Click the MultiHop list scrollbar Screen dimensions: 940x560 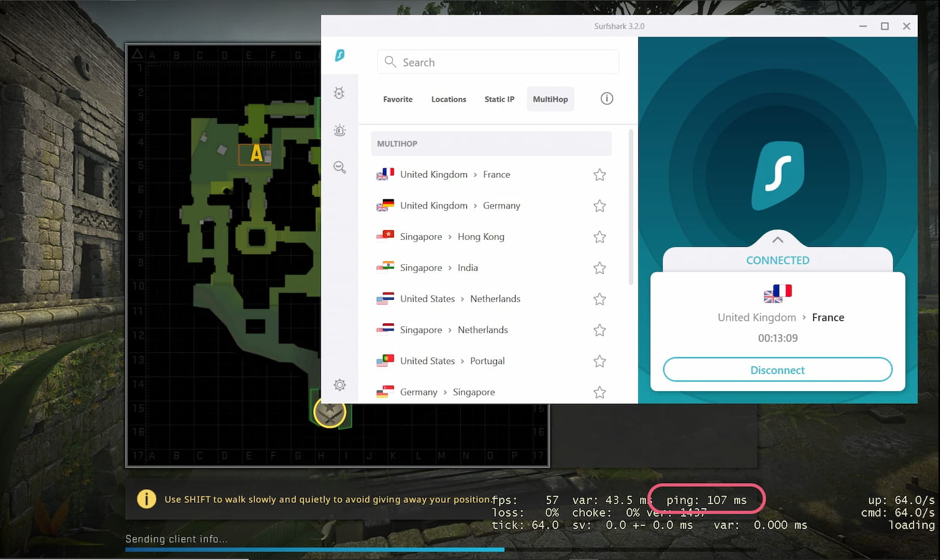pyautogui.click(x=630, y=207)
